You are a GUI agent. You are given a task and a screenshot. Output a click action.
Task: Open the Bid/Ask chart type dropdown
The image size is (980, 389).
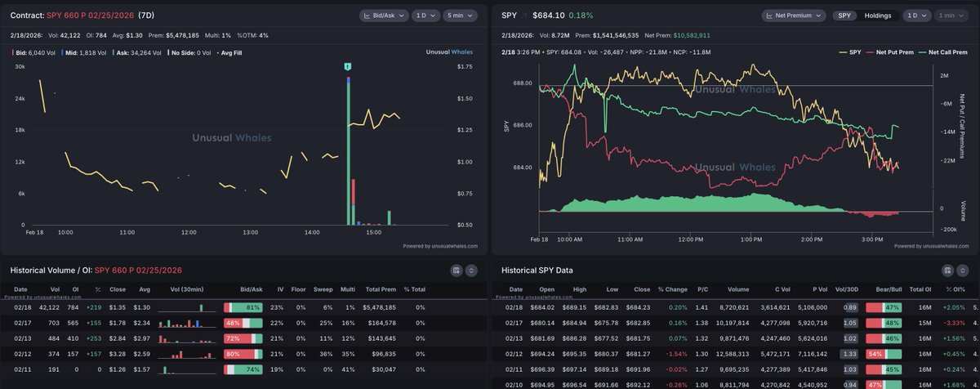pos(384,16)
